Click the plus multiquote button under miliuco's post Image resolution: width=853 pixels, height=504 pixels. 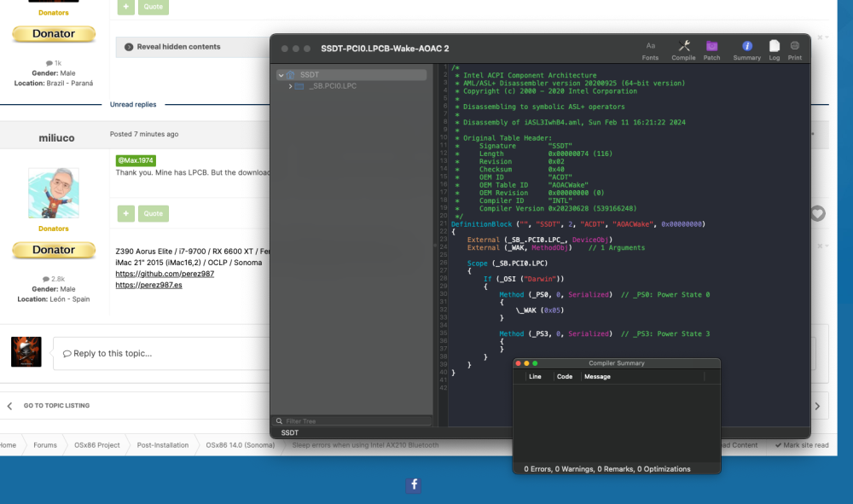tap(125, 214)
